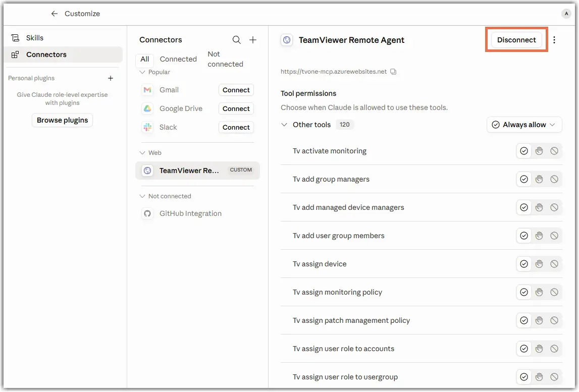Block Tv add managed device managers
Image resolution: width=579 pixels, height=392 pixels.
[x=554, y=207]
